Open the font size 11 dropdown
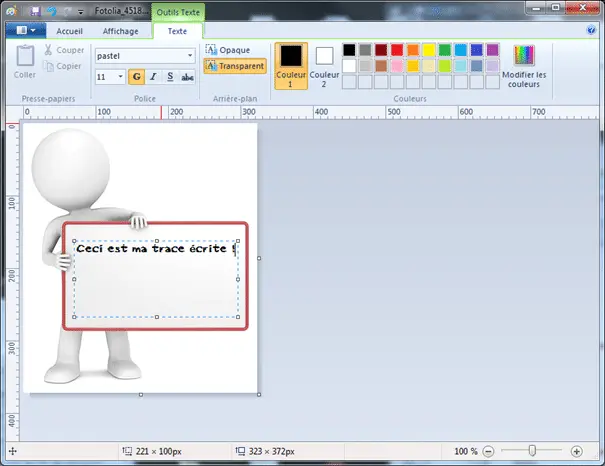605x466 pixels. (x=120, y=77)
